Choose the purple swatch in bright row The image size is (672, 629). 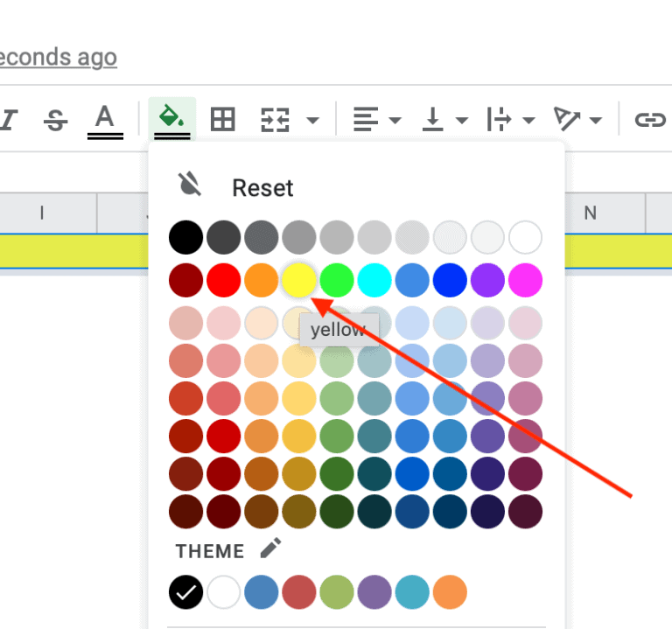coord(487,280)
